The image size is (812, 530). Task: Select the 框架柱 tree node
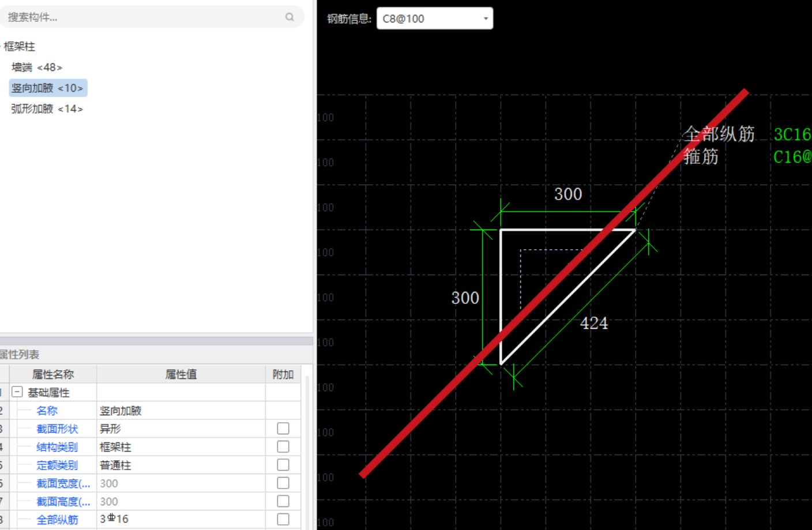(x=19, y=46)
